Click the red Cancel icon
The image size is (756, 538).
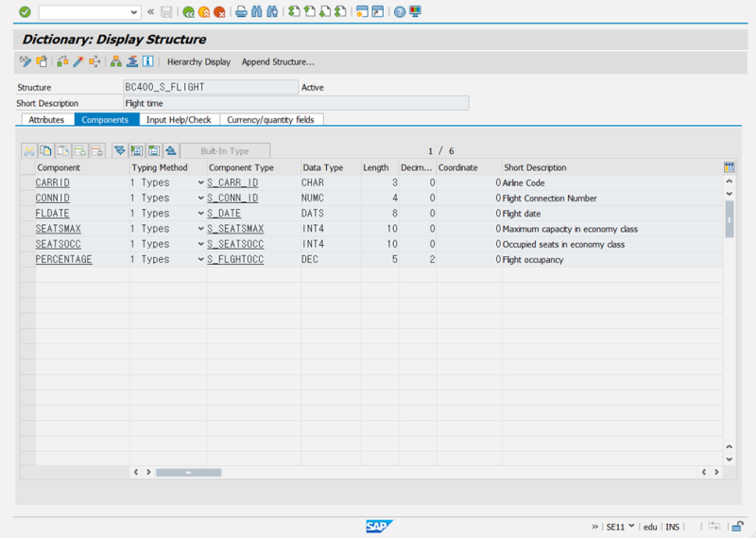coord(219,12)
